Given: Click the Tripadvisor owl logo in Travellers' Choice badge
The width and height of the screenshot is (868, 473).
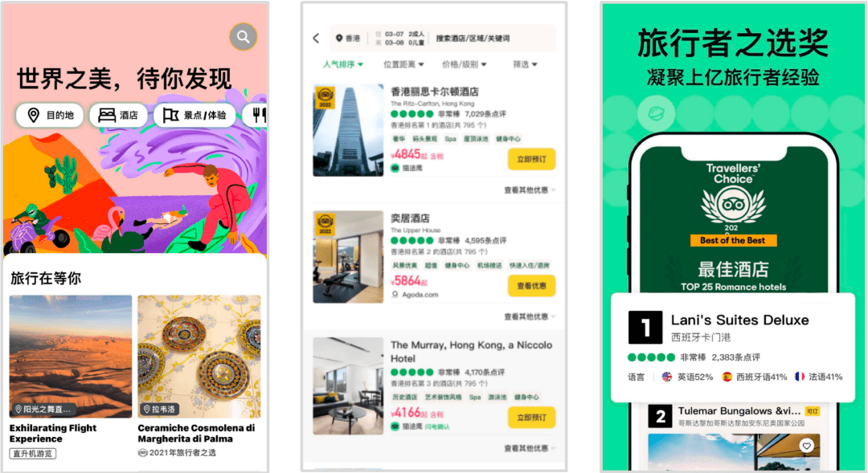Looking at the screenshot, I should click(733, 206).
